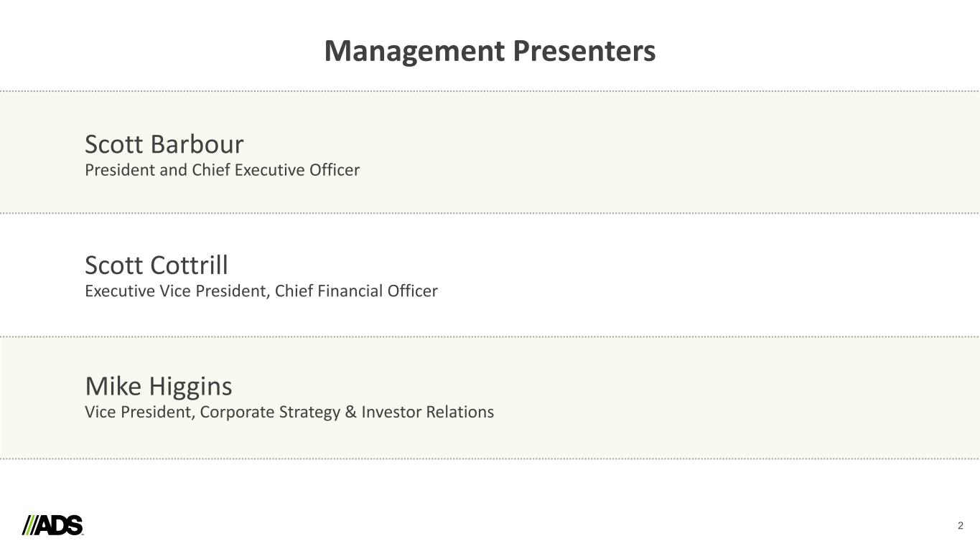The image size is (980, 551).
Task: Click the Scott Cottrill name heading
Action: coord(157,265)
